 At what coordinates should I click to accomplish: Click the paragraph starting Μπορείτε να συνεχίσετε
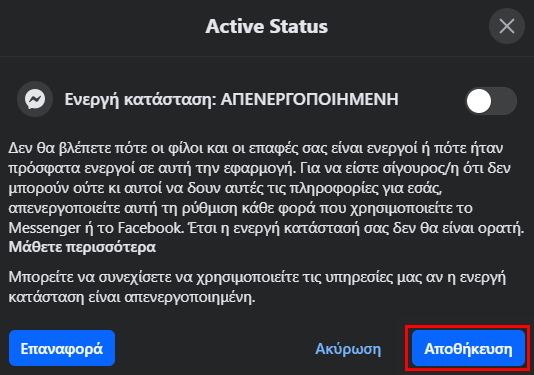pos(257,287)
